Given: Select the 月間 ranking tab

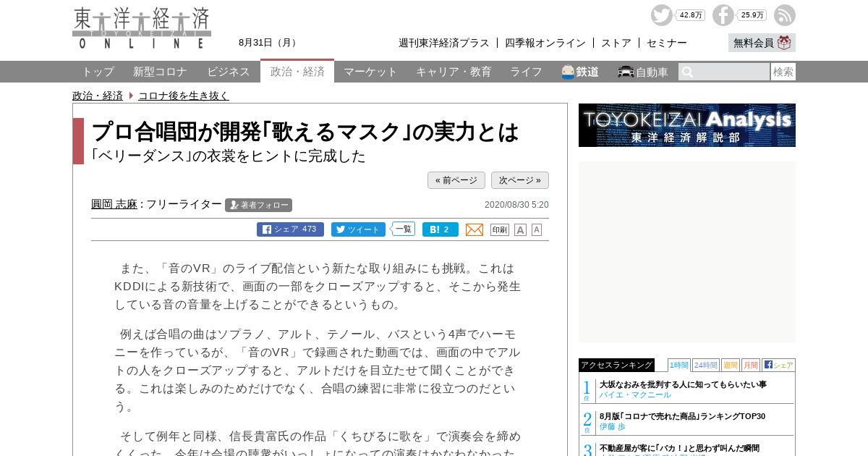Looking at the screenshot, I should coord(750,365).
